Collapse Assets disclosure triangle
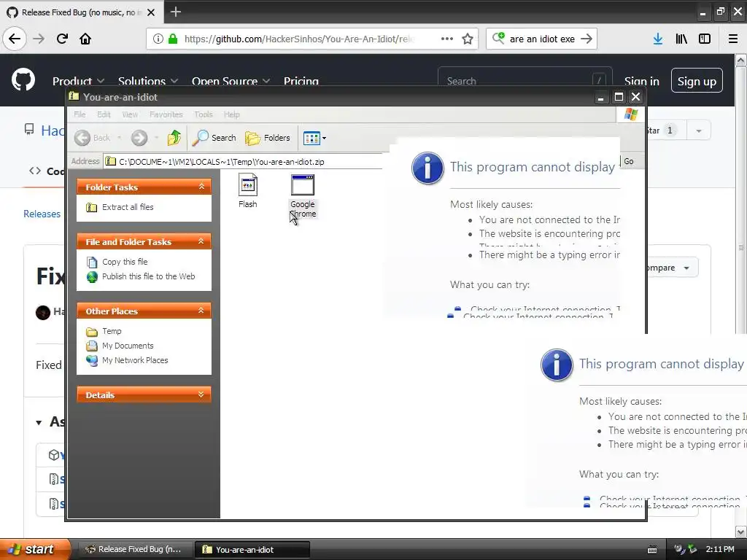This screenshot has width=747, height=560. pyautogui.click(x=39, y=422)
